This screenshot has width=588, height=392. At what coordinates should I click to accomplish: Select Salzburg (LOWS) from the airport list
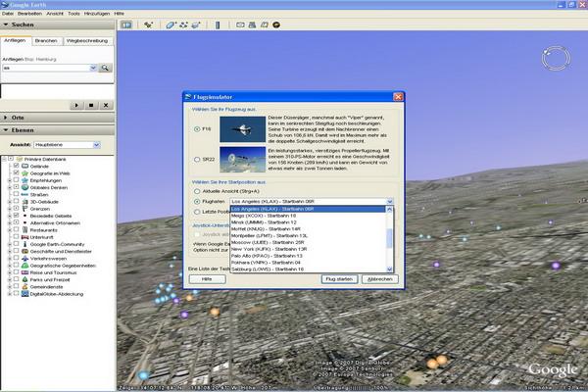click(x=308, y=269)
